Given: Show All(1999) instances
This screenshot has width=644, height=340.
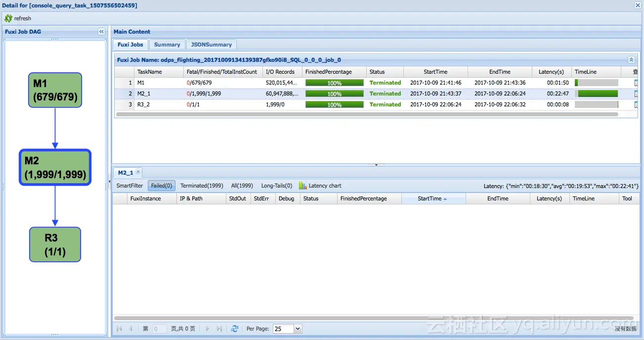Looking at the screenshot, I should tap(242, 186).
